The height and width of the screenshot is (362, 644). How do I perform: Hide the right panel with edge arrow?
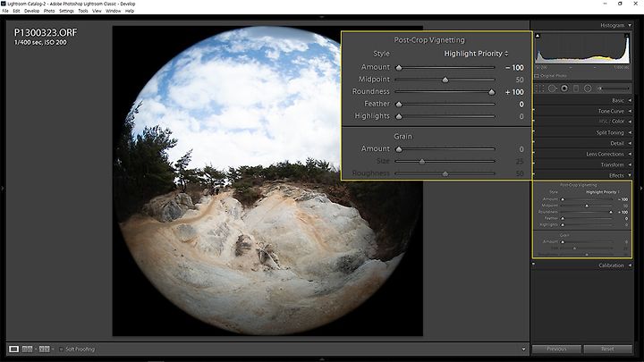tap(641, 189)
